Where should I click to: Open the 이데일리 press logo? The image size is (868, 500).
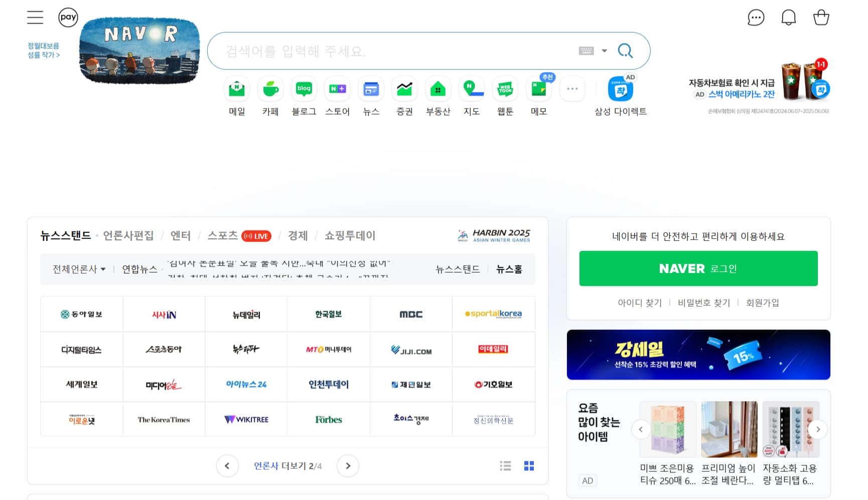[494, 349]
